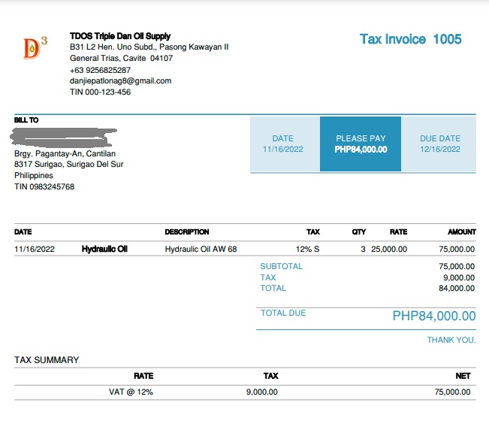Click the redacted customer name bar
489x448 pixels.
(x=65, y=138)
